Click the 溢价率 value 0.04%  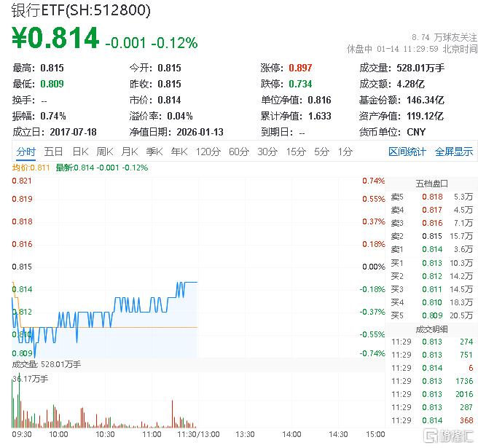coord(180,116)
